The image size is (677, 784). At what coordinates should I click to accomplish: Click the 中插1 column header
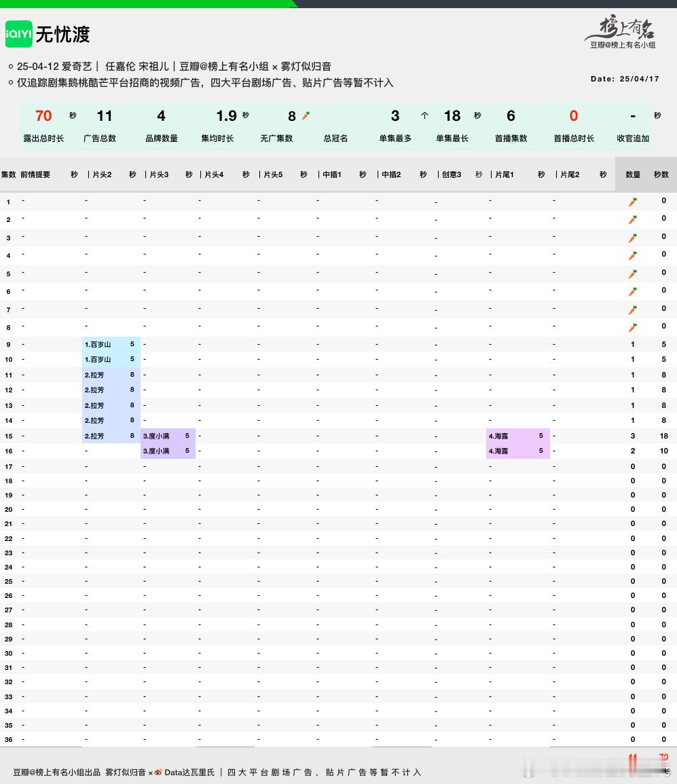pos(332,174)
